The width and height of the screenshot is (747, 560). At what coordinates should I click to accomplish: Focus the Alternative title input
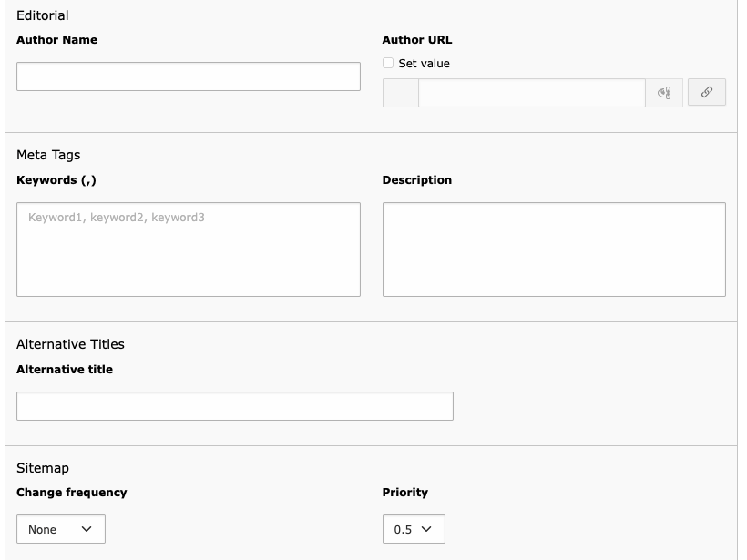click(x=235, y=406)
